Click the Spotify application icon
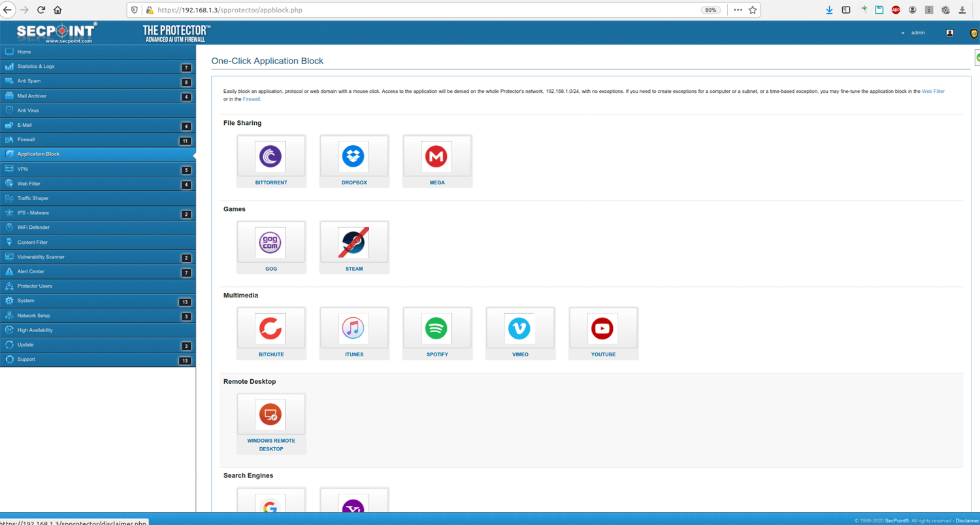Viewport: 980px width, 525px height. [x=436, y=329]
